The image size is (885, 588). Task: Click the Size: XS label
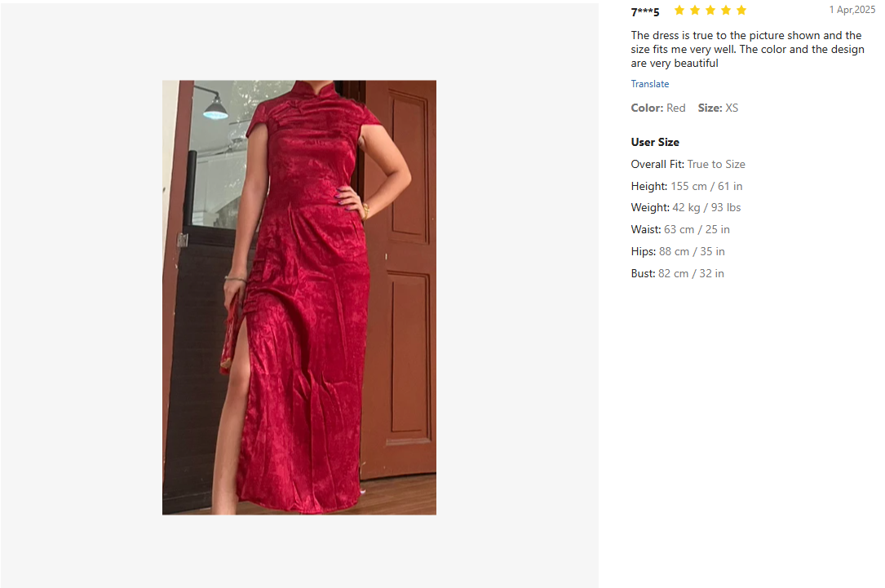718,108
